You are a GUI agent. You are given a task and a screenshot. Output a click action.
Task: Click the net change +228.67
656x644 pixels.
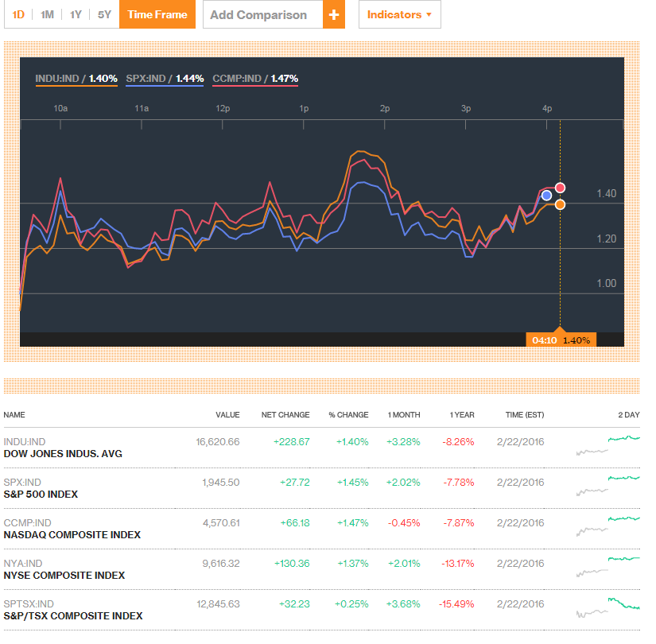292,442
